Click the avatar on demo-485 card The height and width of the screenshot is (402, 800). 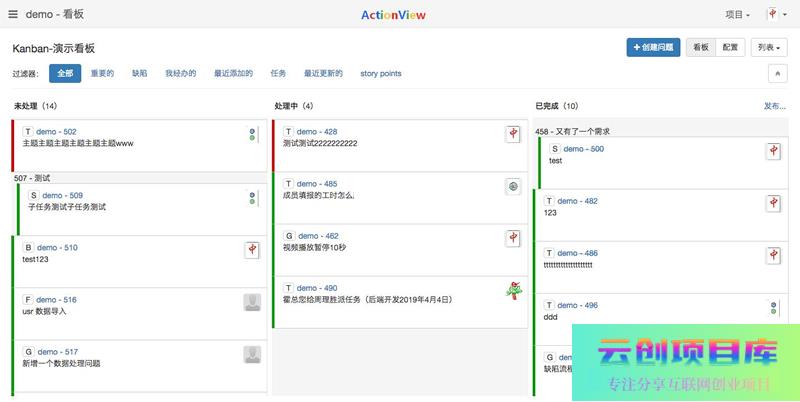tap(512, 186)
